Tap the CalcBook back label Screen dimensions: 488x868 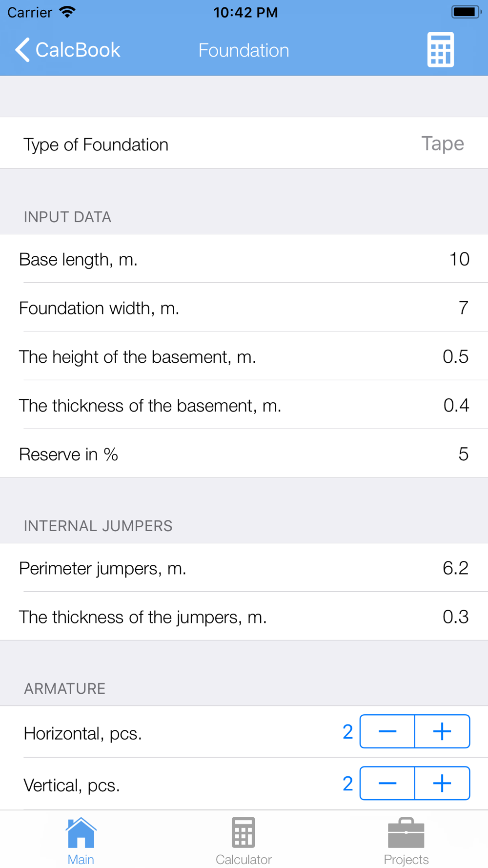pos(78,50)
